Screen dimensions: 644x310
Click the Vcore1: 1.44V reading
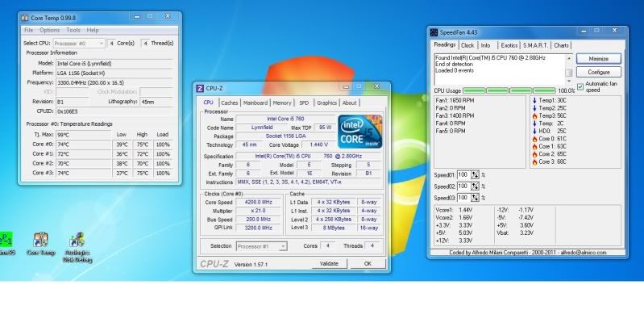click(x=453, y=210)
